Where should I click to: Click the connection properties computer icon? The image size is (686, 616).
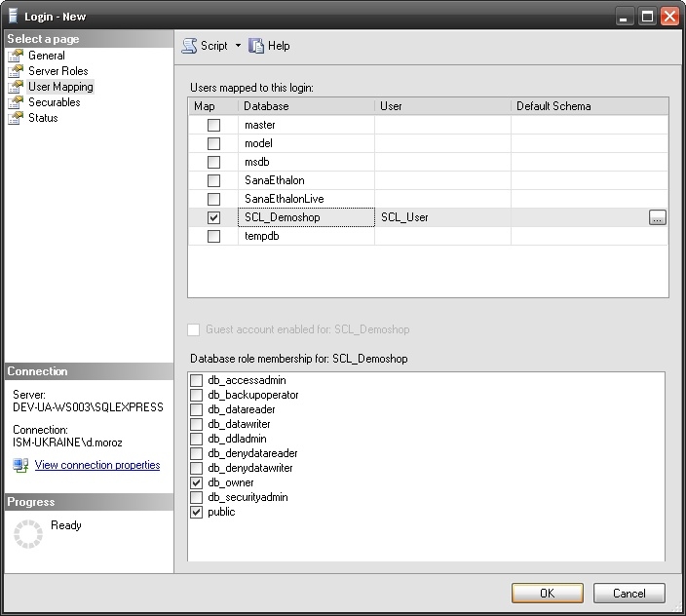(x=20, y=465)
